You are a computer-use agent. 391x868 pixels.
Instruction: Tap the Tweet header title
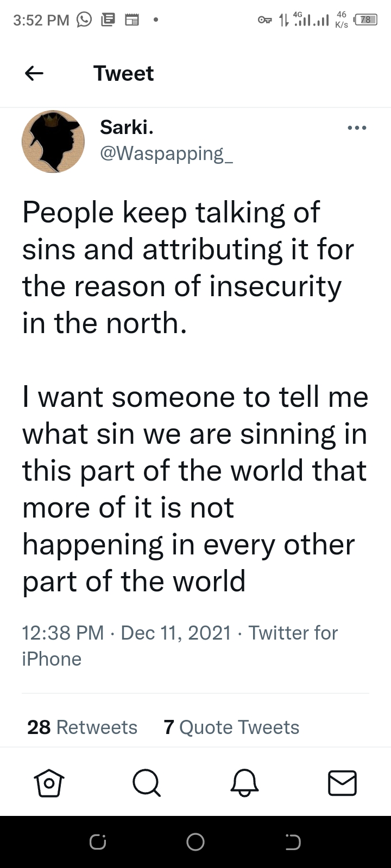click(x=123, y=73)
